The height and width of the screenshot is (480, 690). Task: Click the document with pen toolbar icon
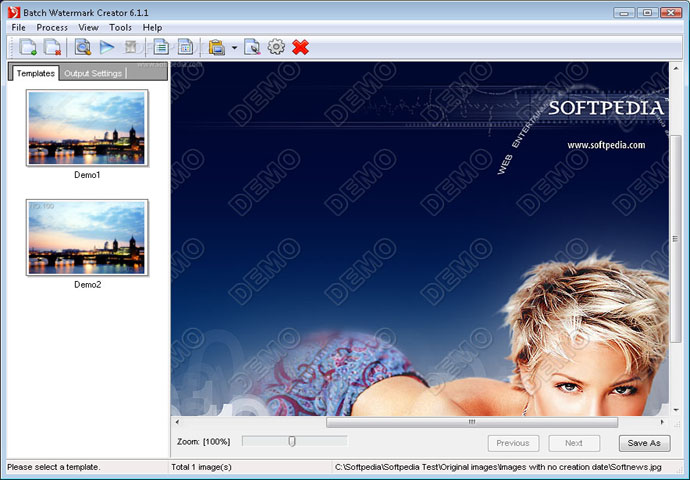252,47
